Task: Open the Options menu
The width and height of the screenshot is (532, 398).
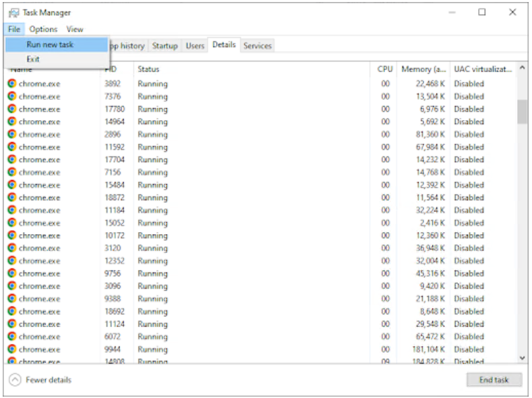Action: click(43, 29)
